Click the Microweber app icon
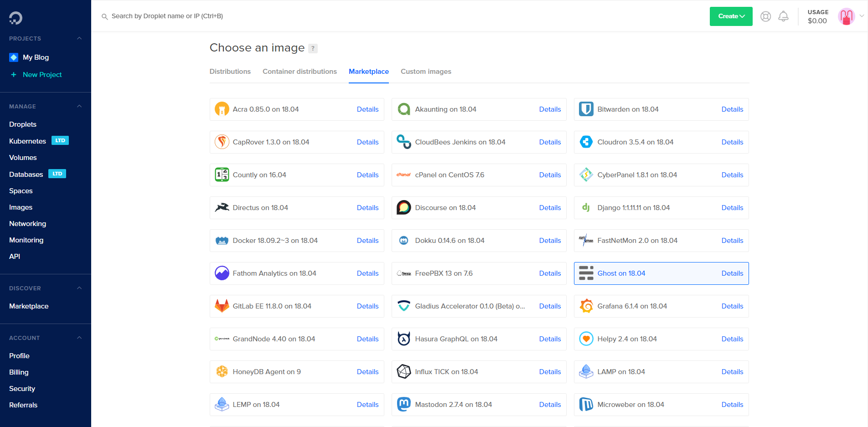This screenshot has width=868, height=427. point(586,405)
